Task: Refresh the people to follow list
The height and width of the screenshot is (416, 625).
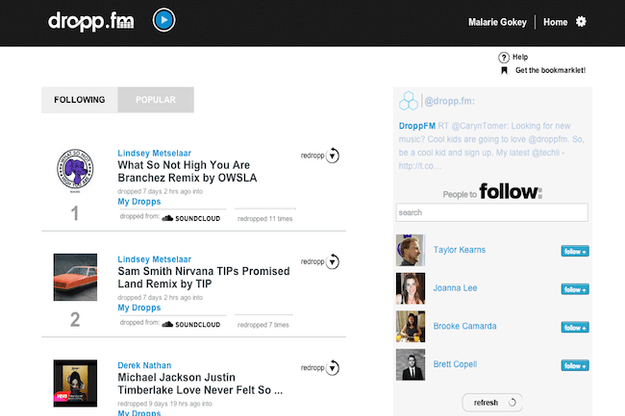Action: tap(492, 402)
